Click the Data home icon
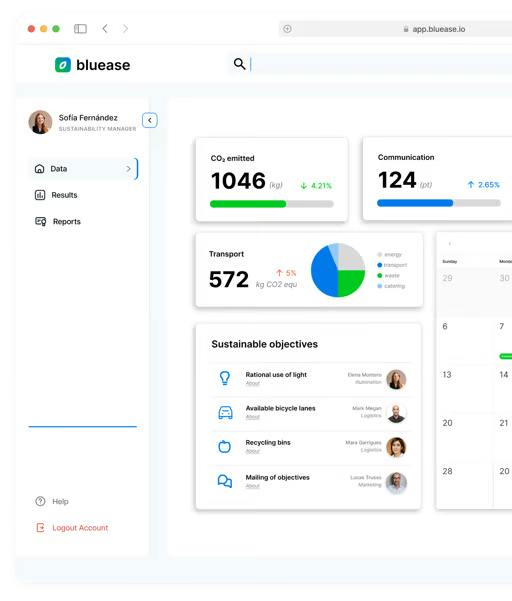The height and width of the screenshot is (601, 512). tap(39, 169)
